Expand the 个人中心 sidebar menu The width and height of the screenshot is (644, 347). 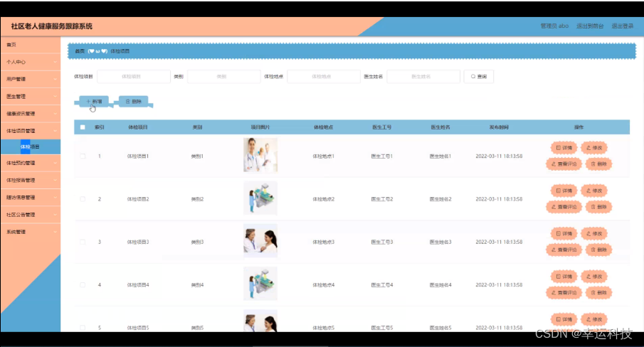coord(31,62)
